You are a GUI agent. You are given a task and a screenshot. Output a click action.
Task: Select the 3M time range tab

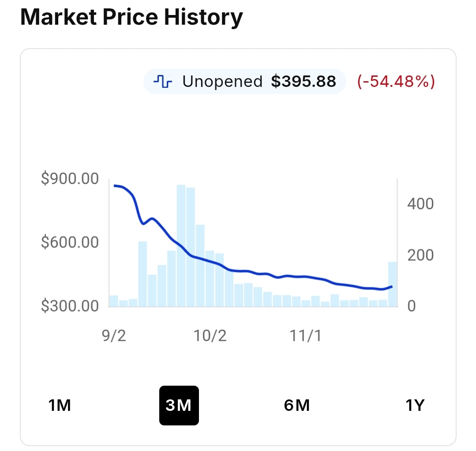click(x=179, y=405)
